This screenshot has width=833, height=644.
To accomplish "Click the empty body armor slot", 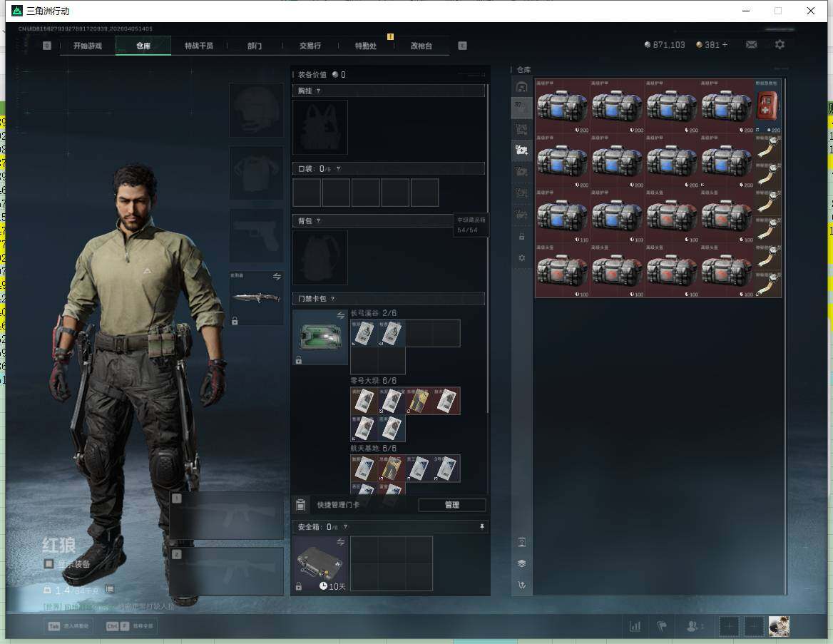I will pyautogui.click(x=256, y=173).
